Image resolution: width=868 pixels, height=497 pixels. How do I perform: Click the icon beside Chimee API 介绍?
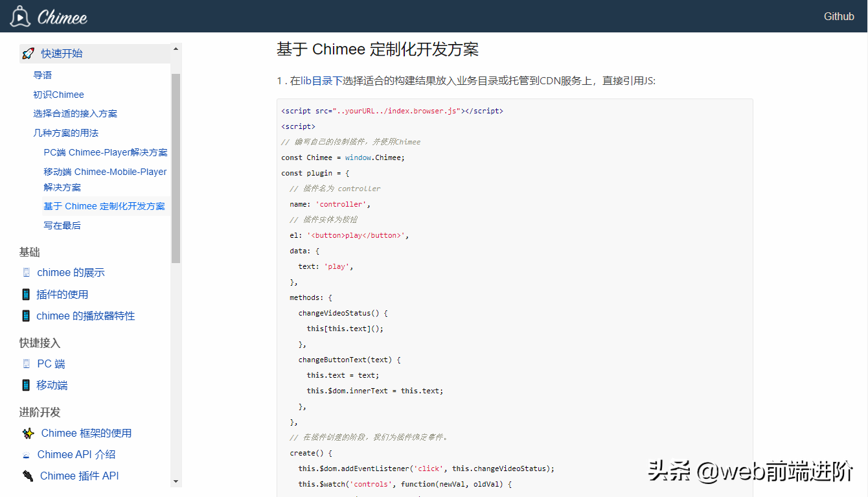click(x=27, y=455)
